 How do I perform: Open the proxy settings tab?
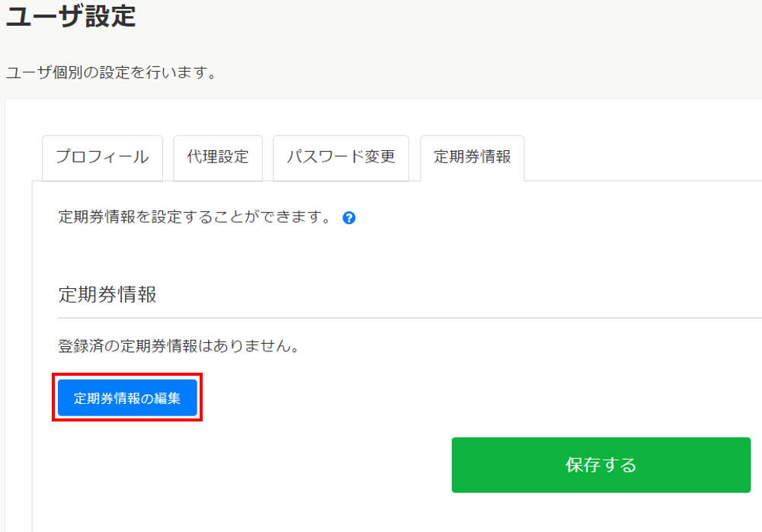click(x=218, y=158)
